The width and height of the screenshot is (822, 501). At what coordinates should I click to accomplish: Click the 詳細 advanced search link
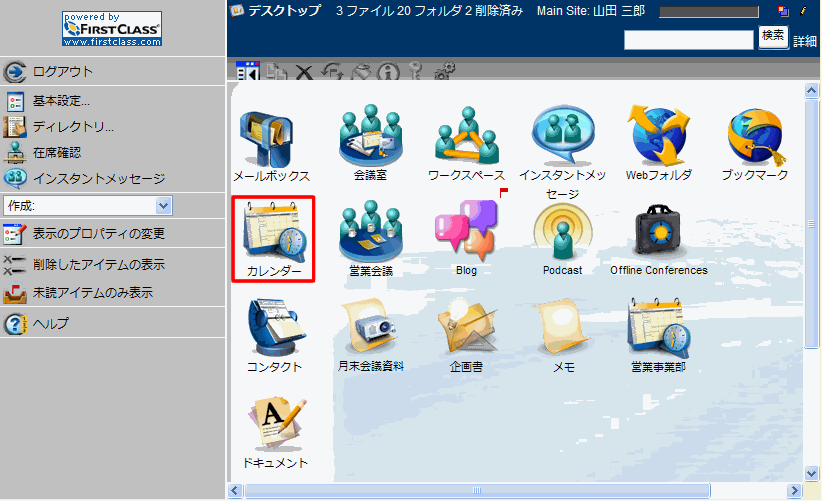click(805, 41)
